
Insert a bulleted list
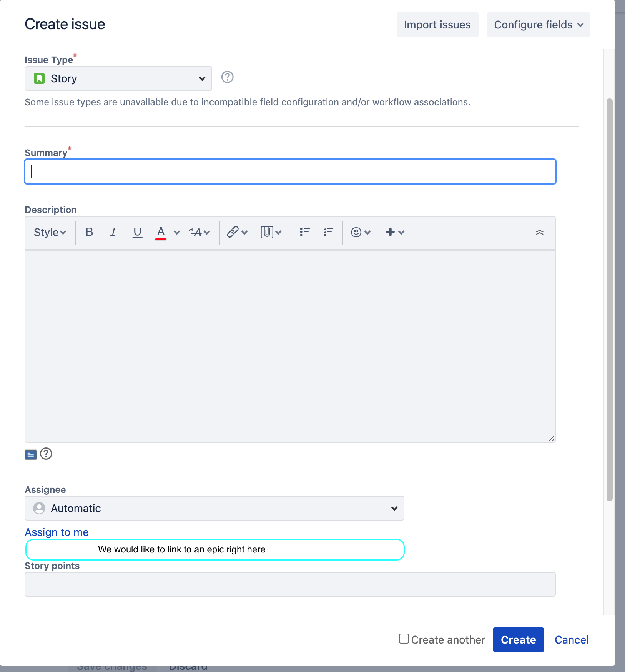click(305, 232)
